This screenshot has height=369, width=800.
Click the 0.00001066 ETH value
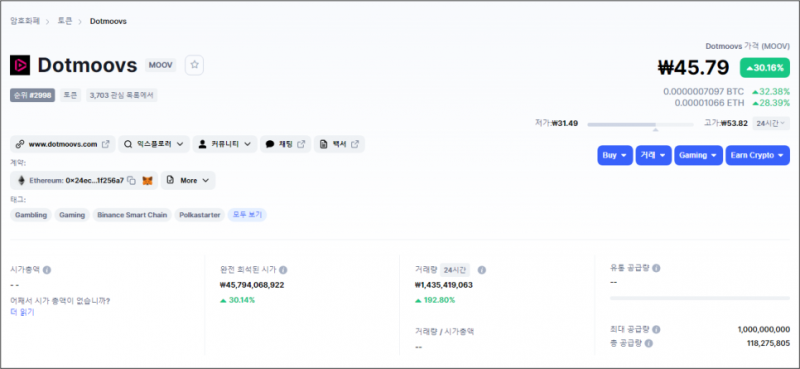(x=709, y=103)
